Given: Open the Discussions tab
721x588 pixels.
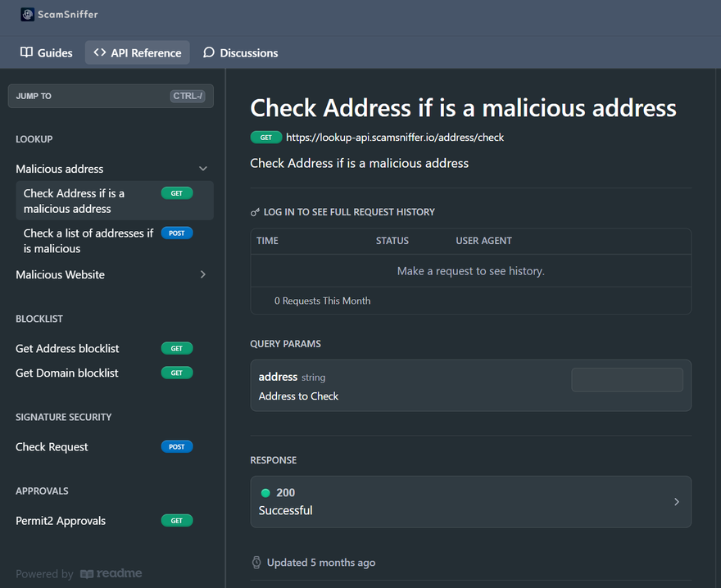Looking at the screenshot, I should tap(241, 52).
